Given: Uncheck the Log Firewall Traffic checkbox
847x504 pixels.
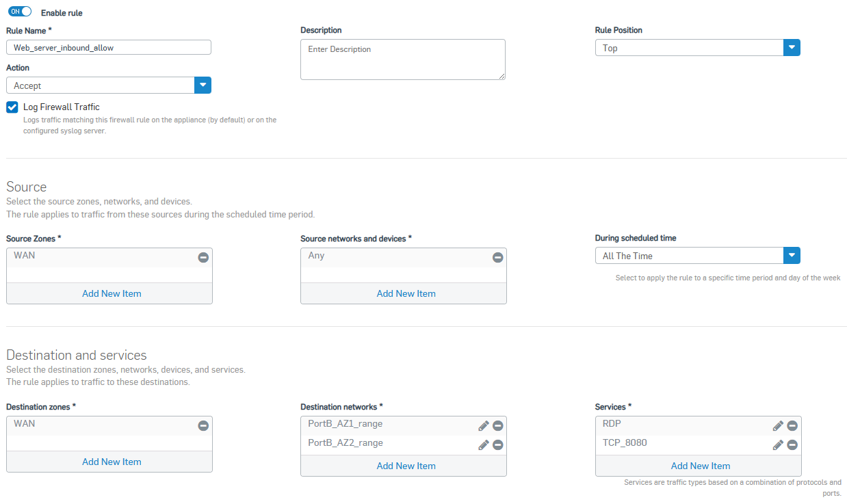Looking at the screenshot, I should 12,107.
